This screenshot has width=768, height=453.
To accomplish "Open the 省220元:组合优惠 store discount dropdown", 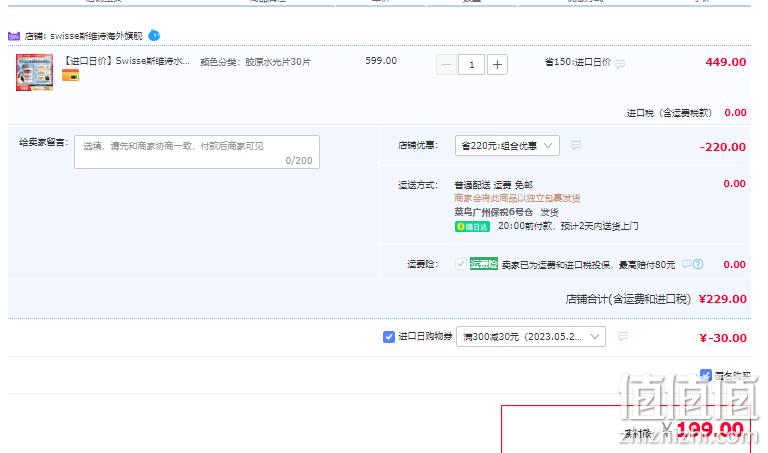I will coord(507,145).
